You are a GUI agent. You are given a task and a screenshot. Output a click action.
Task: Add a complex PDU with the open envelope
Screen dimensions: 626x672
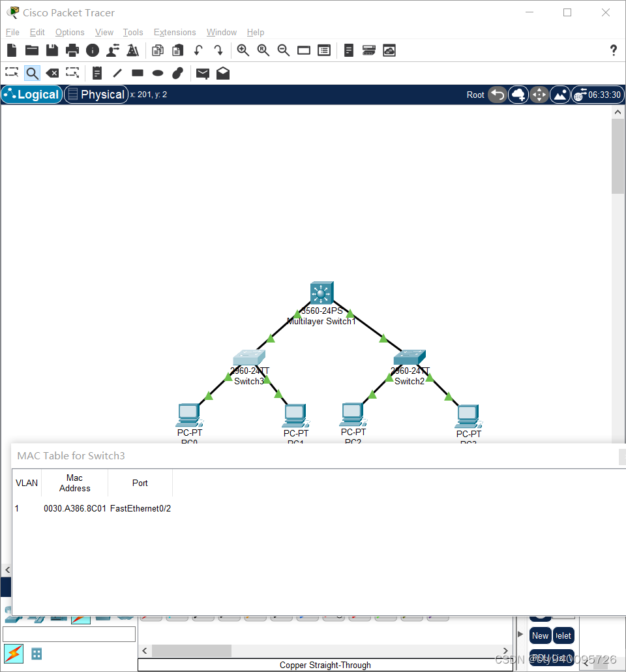(223, 73)
